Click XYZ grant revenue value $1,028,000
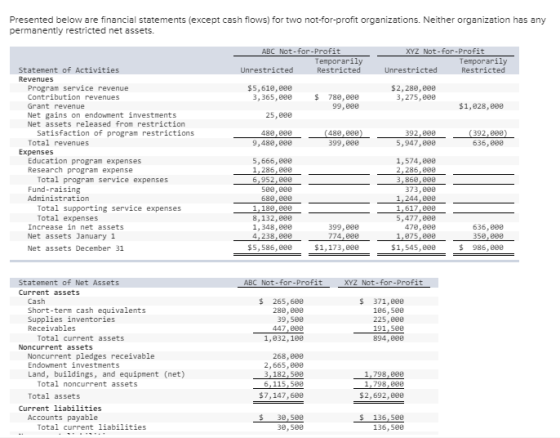560x438 pixels. point(481,106)
